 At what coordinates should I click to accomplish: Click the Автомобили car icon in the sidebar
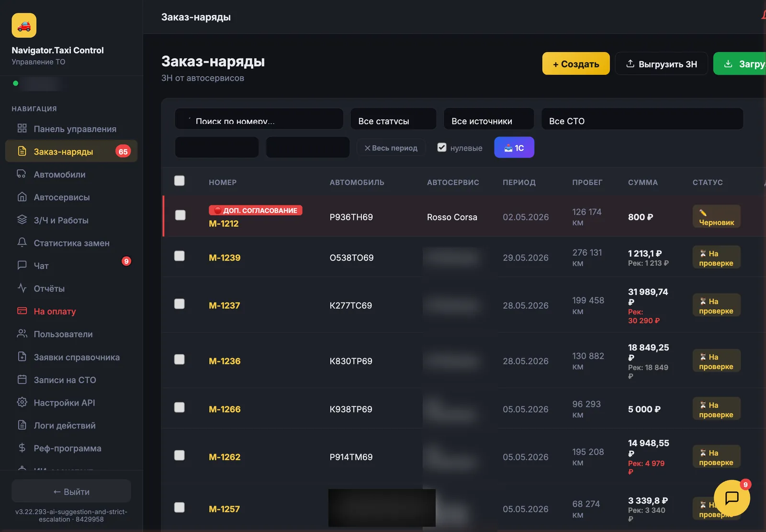(x=22, y=174)
